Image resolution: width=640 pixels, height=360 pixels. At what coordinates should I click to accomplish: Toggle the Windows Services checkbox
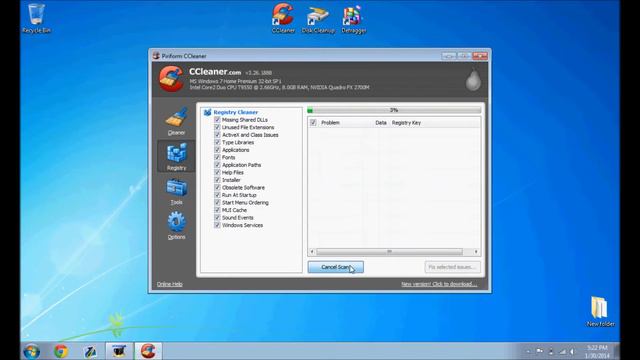point(217,225)
